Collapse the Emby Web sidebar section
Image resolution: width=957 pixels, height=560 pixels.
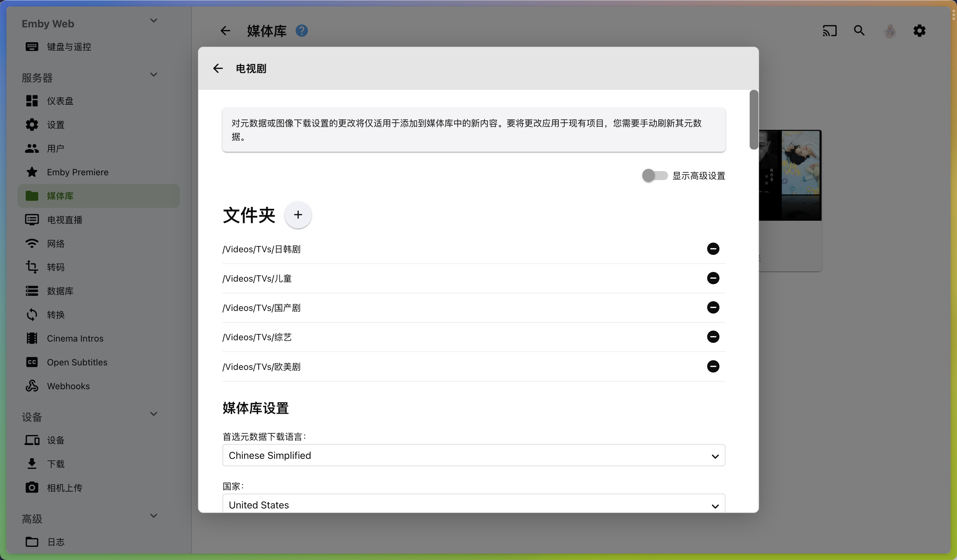point(154,21)
